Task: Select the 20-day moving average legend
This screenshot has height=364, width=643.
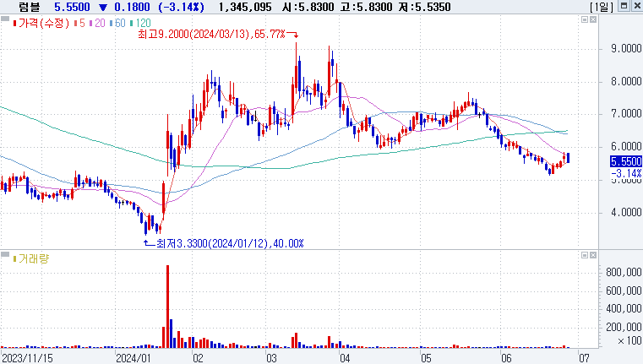Action: pos(97,23)
